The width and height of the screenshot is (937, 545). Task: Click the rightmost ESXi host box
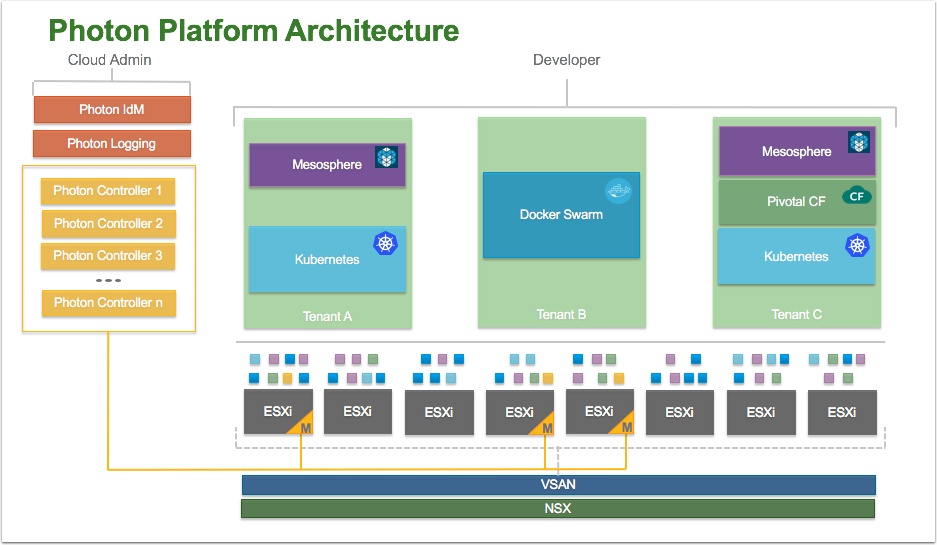(842, 412)
